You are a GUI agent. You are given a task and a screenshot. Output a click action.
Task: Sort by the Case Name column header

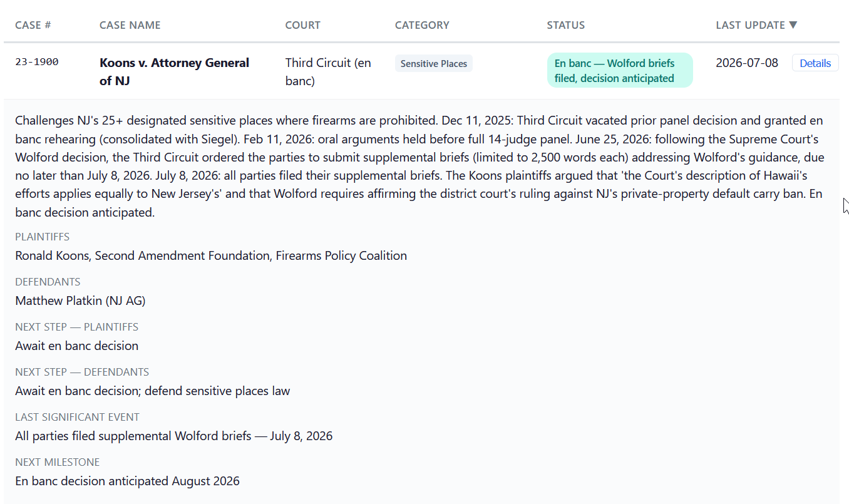(130, 25)
